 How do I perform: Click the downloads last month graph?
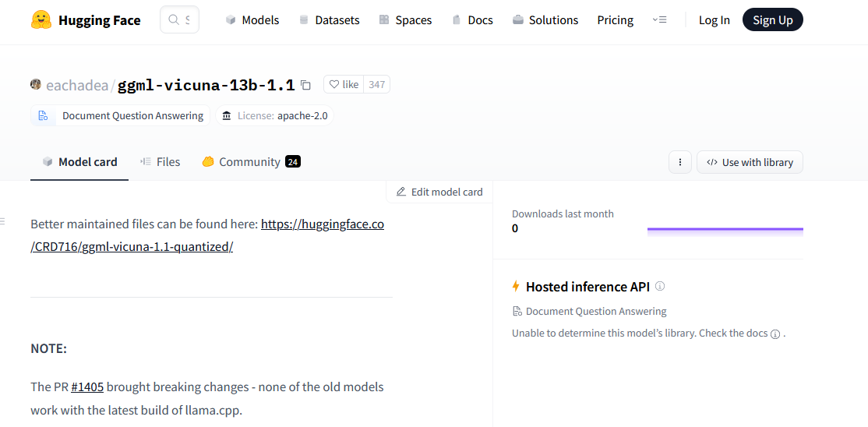[725, 229]
